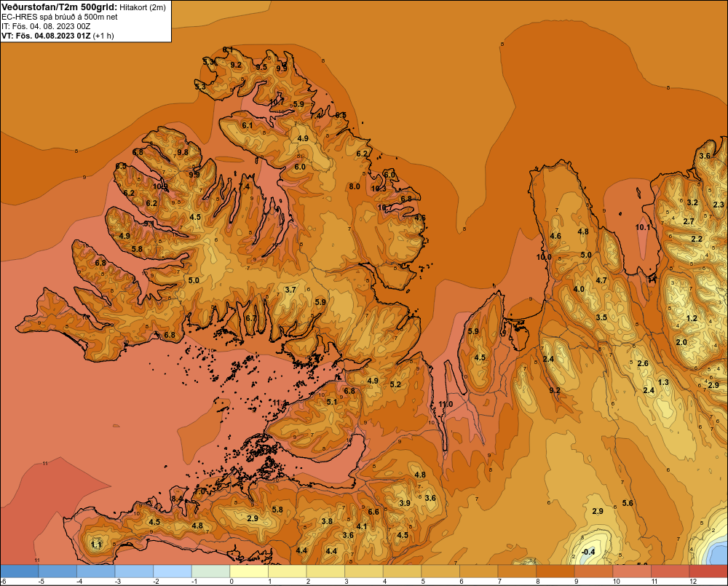The height and width of the screenshot is (586, 728).
Task: Click the '10.0' temperature value on the map
Action: (544, 257)
